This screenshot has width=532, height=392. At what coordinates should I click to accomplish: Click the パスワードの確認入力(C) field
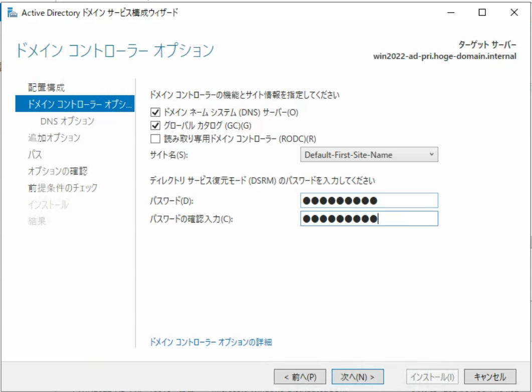(x=369, y=219)
